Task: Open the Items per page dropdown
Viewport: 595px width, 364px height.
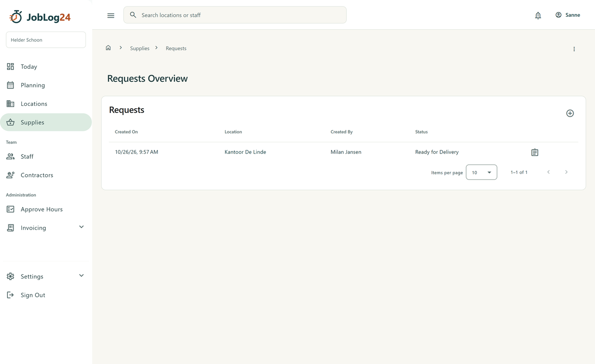Action: tap(481, 172)
